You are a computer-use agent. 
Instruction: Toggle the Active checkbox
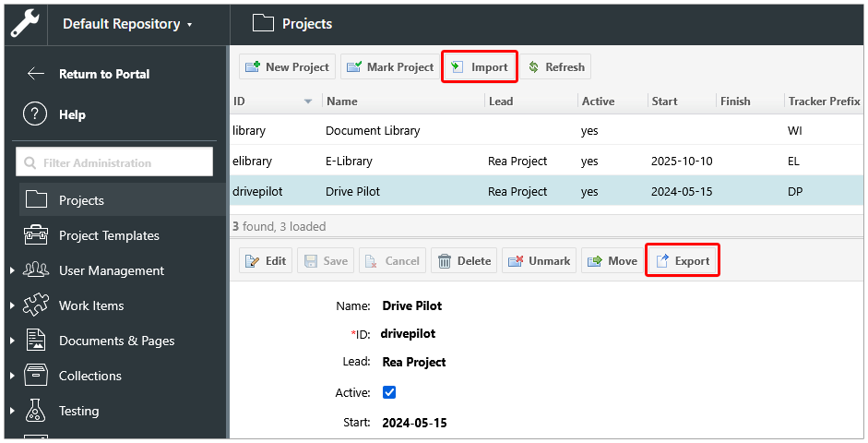pyautogui.click(x=389, y=392)
